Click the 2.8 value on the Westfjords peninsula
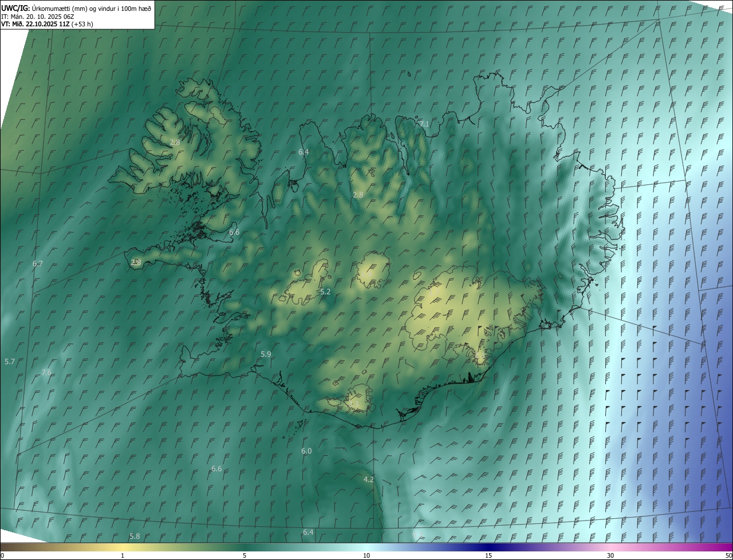Viewport: 733px width, 560px height. pyautogui.click(x=175, y=142)
